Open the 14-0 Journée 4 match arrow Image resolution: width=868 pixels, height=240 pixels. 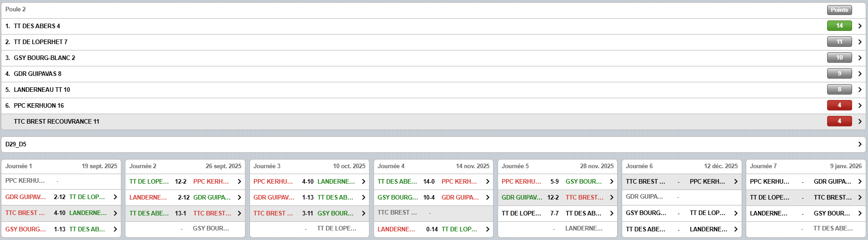[487, 181]
